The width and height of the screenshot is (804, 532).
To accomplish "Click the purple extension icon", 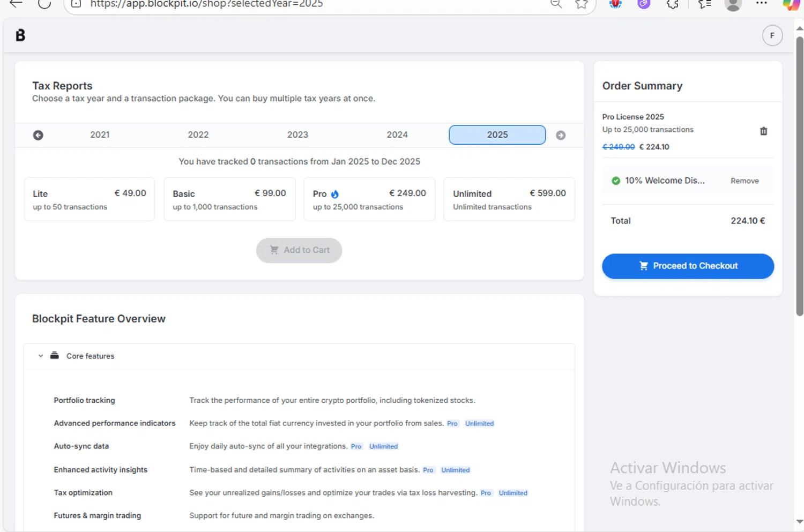I will point(644,4).
